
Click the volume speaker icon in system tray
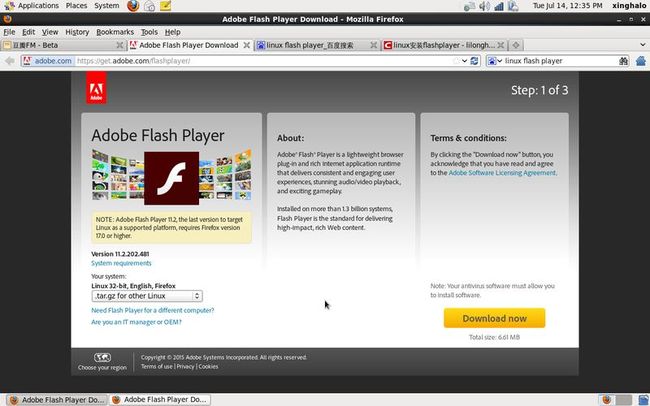pyautogui.click(x=484, y=6)
